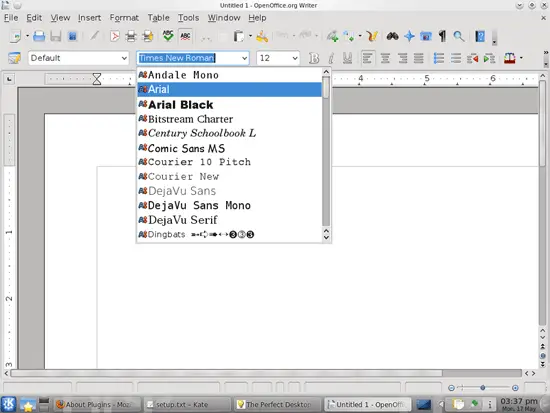
Task: Open the Insert menu
Action: pyautogui.click(x=89, y=18)
